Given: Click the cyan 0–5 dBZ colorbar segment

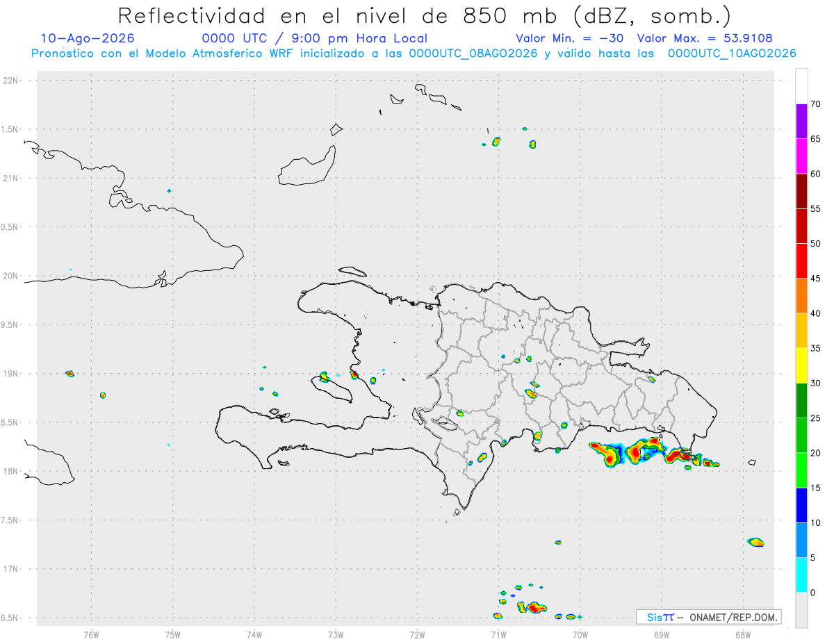Looking at the screenshot, I should [x=801, y=575].
